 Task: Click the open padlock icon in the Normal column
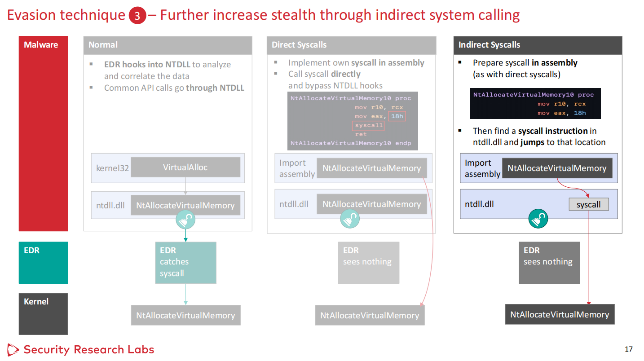click(185, 220)
